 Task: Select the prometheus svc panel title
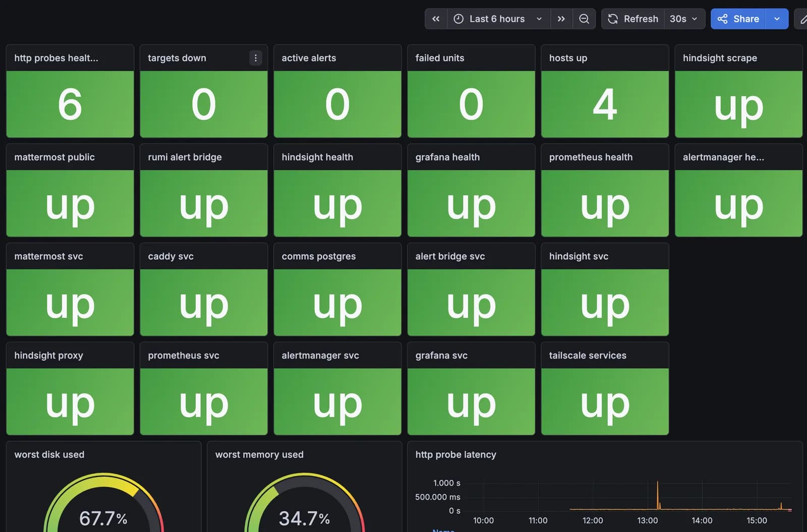point(184,356)
